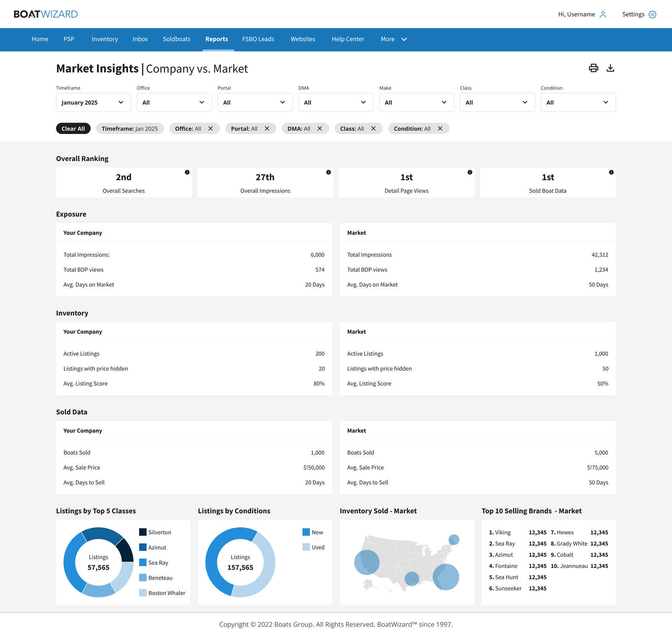672x636 pixels.
Task: Remove the Portal: All filter chip
Action: (x=268, y=129)
